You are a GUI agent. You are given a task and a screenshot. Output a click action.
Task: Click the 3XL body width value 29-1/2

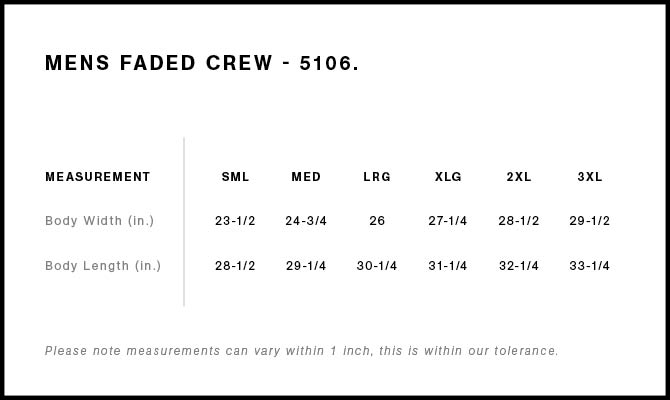click(590, 221)
